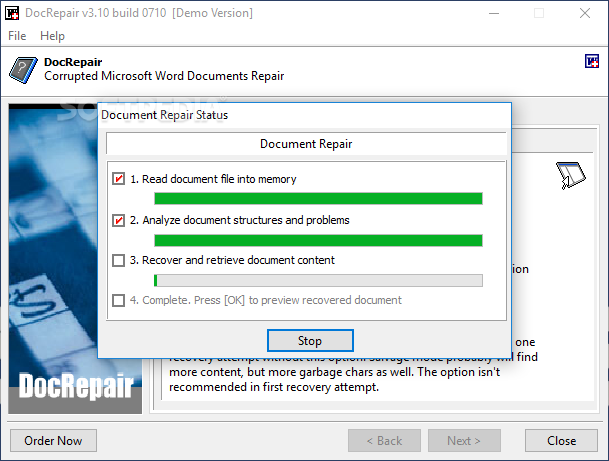The image size is (609, 461).
Task: Click the Close button at bottom right
Action: 561,440
